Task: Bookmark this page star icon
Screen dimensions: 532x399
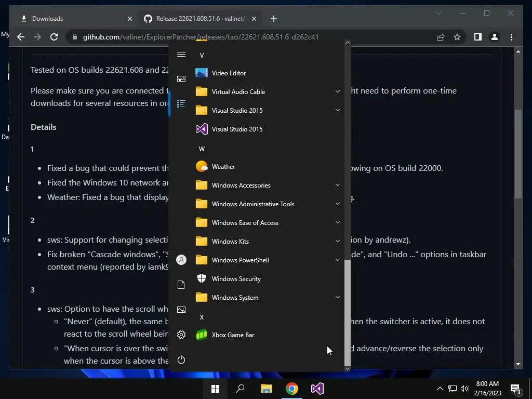Action: (x=457, y=37)
